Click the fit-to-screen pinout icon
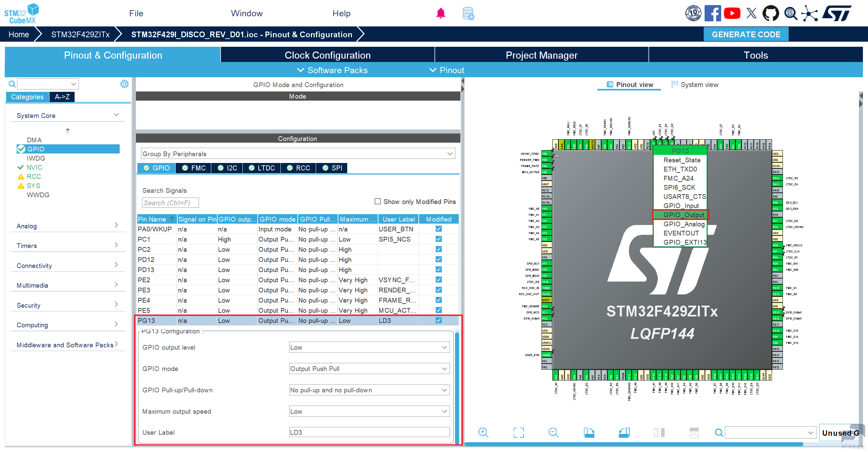Viewport: 868px width, 452px height. (518, 432)
